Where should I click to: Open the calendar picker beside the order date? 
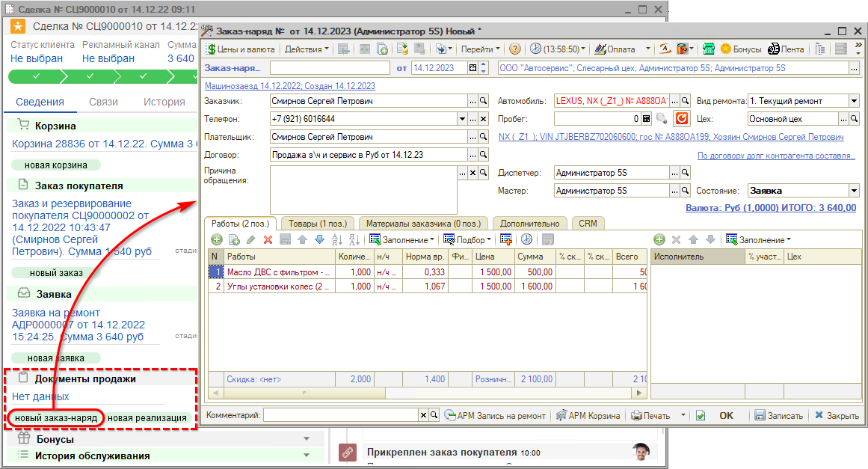473,68
